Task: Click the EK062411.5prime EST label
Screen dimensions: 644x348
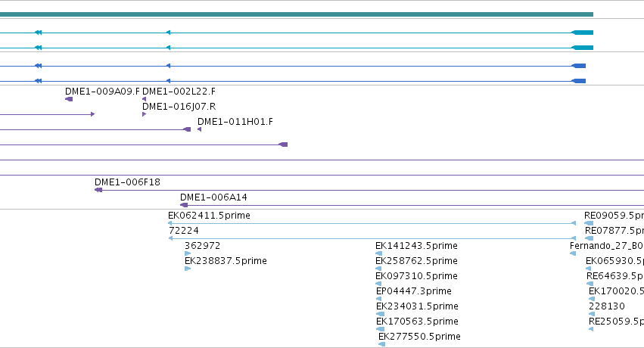Action: (x=209, y=216)
